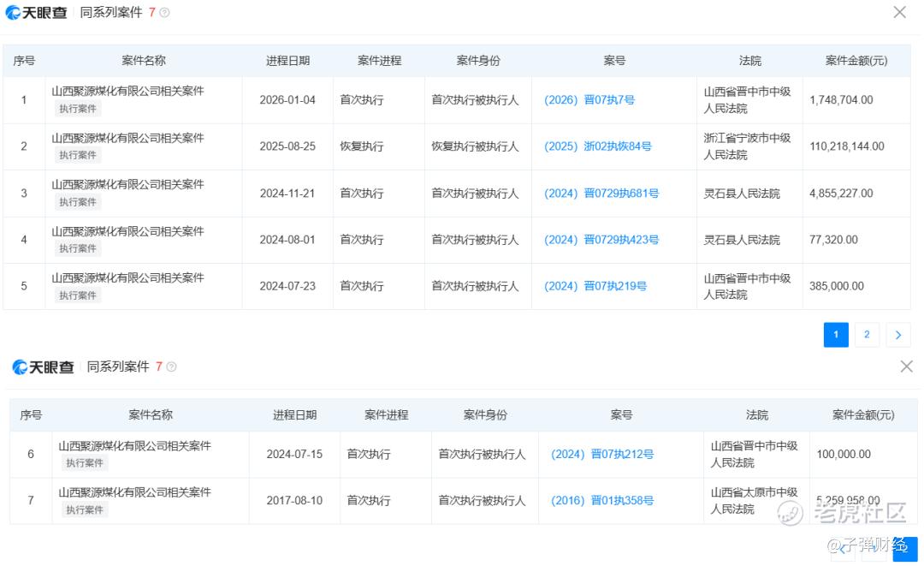This screenshot has height=566, width=924.
Task: Open case link (2024) 晋07执212号
Action: point(602,454)
